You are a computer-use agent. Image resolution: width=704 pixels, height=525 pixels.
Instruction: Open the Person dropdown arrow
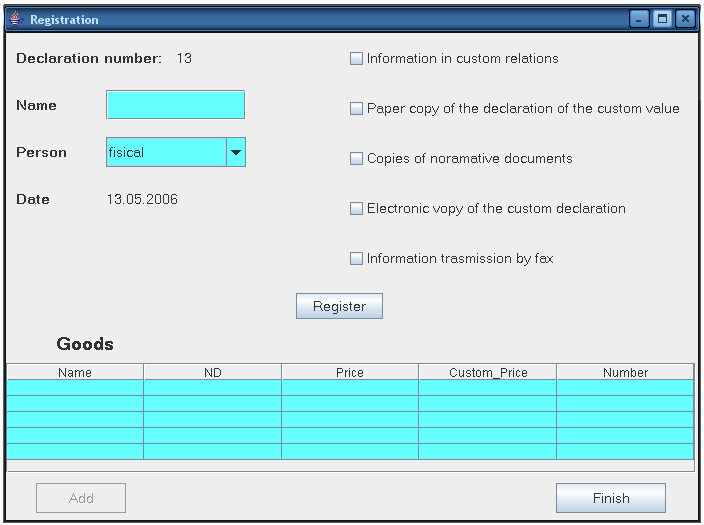[236, 152]
